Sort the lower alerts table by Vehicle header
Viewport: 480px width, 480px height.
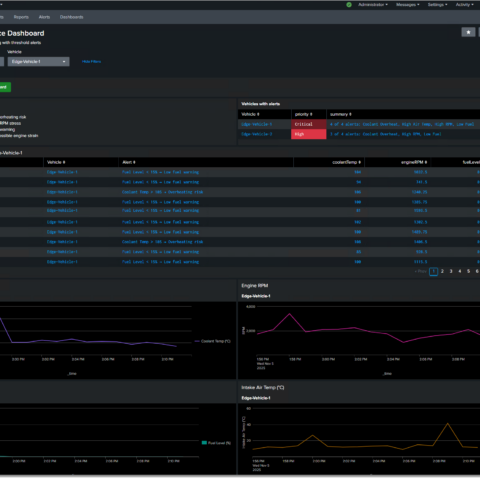click(56, 162)
